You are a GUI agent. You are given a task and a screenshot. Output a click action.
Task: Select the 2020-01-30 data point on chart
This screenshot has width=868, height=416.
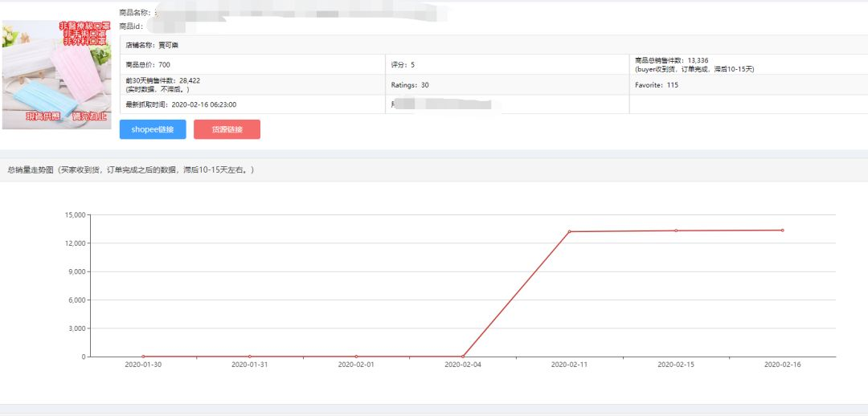tap(143, 357)
